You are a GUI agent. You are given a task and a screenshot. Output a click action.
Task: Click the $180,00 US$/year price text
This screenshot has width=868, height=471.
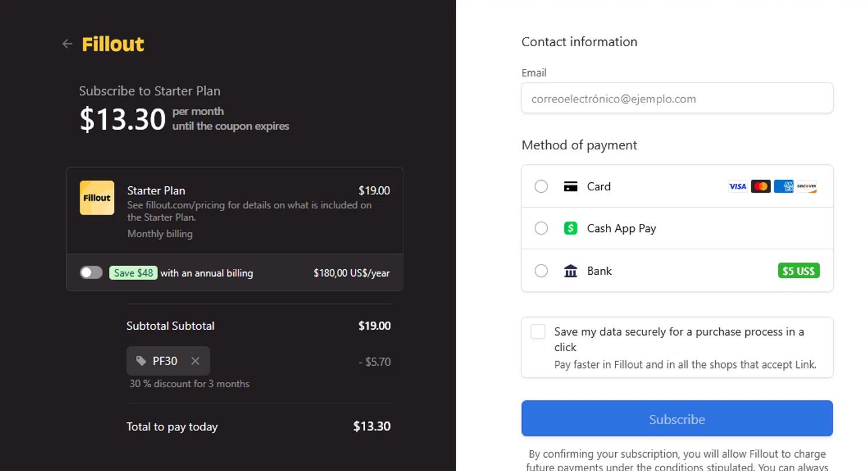click(x=351, y=273)
